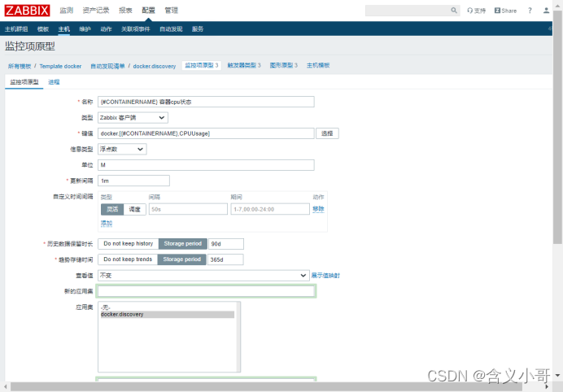Viewport: 563px width, 392px height.
Task: Open 监控项原型 3 breadcrumb tab
Action: (202, 65)
